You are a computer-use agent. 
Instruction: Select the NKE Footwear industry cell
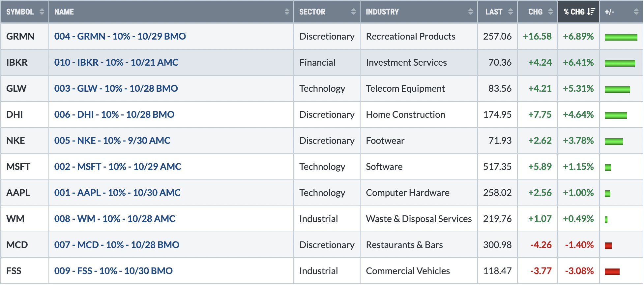pos(419,141)
